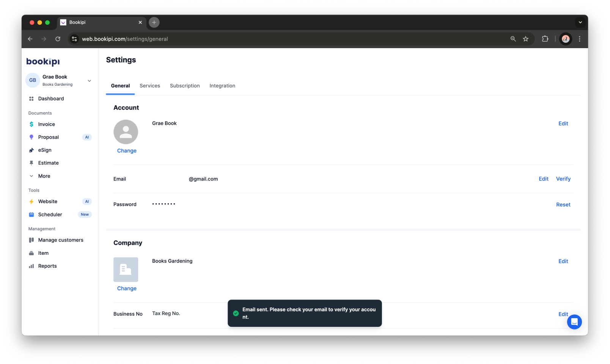Switch to the Integration tab
Screen dimensions: 610x364
point(222,86)
